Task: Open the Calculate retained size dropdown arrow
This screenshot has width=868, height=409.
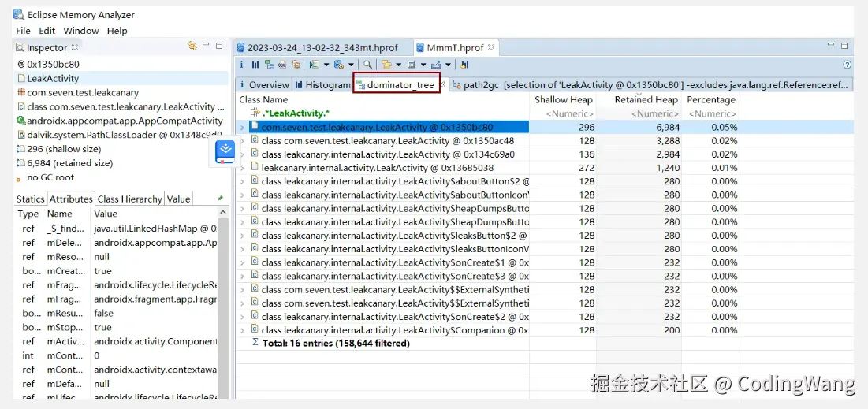Action: tap(423, 65)
